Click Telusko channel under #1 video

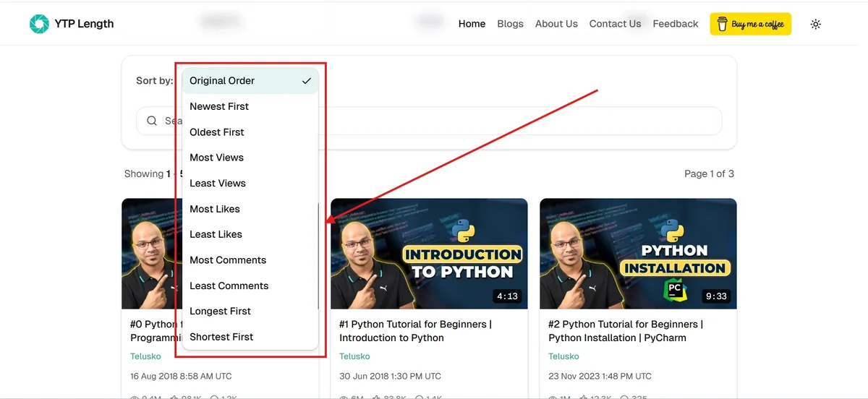pyautogui.click(x=354, y=356)
